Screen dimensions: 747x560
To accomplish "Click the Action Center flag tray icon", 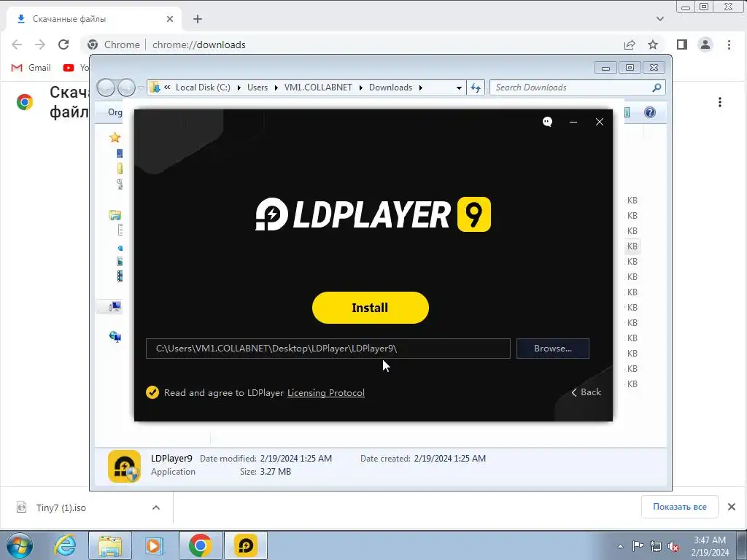I will click(x=638, y=546).
